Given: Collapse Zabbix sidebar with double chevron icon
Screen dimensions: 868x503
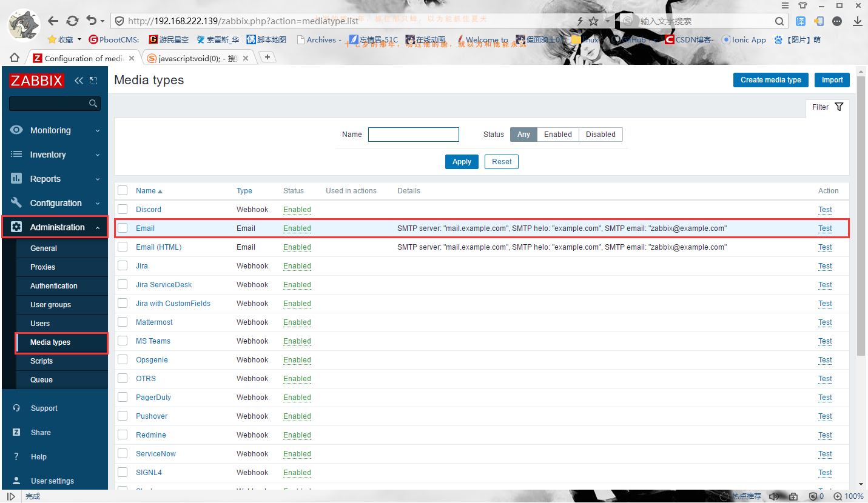Looking at the screenshot, I should (x=79, y=81).
